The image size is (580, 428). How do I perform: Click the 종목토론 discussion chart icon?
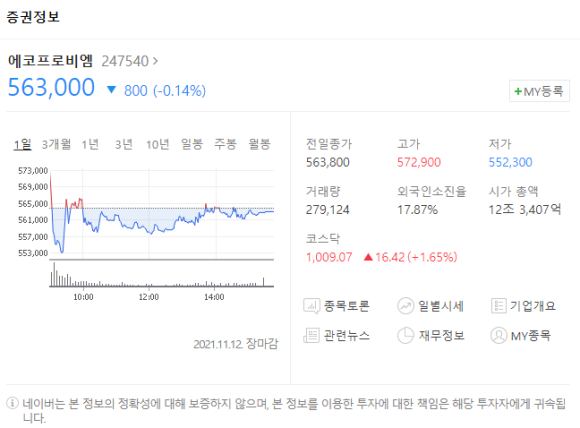point(311,306)
